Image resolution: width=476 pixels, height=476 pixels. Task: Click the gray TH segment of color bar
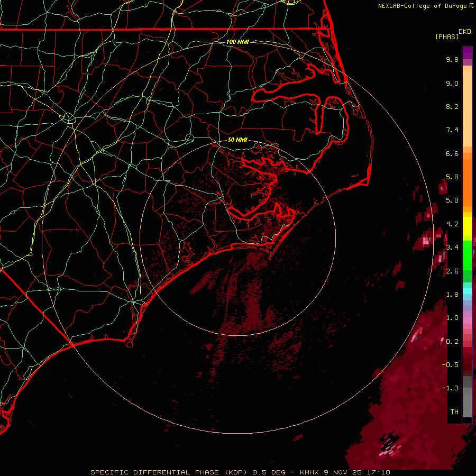point(467,405)
